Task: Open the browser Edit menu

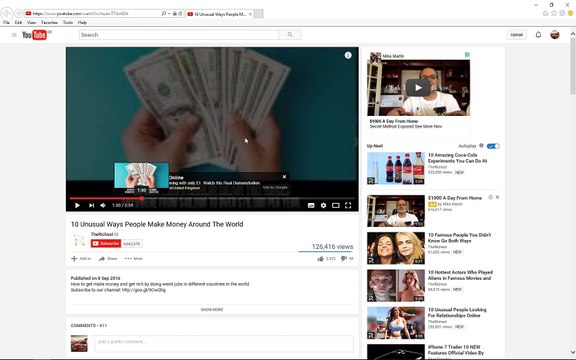Action: 18,22
